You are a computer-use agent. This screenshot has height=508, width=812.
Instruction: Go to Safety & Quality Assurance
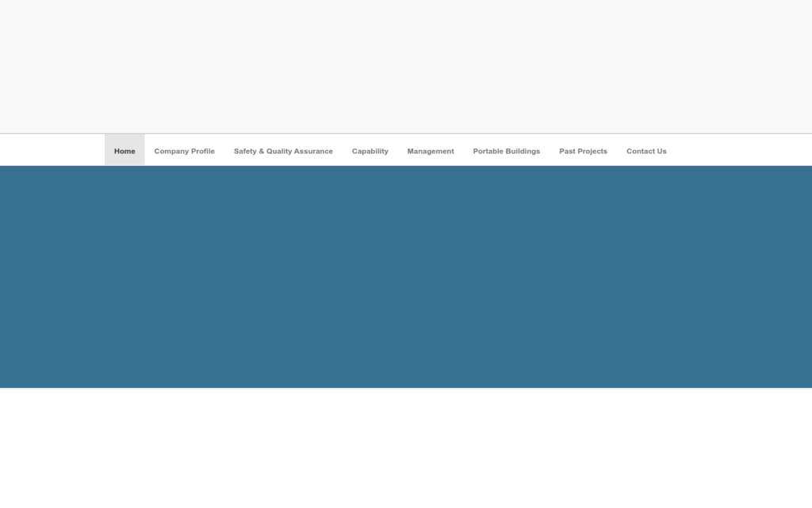pyautogui.click(x=283, y=151)
